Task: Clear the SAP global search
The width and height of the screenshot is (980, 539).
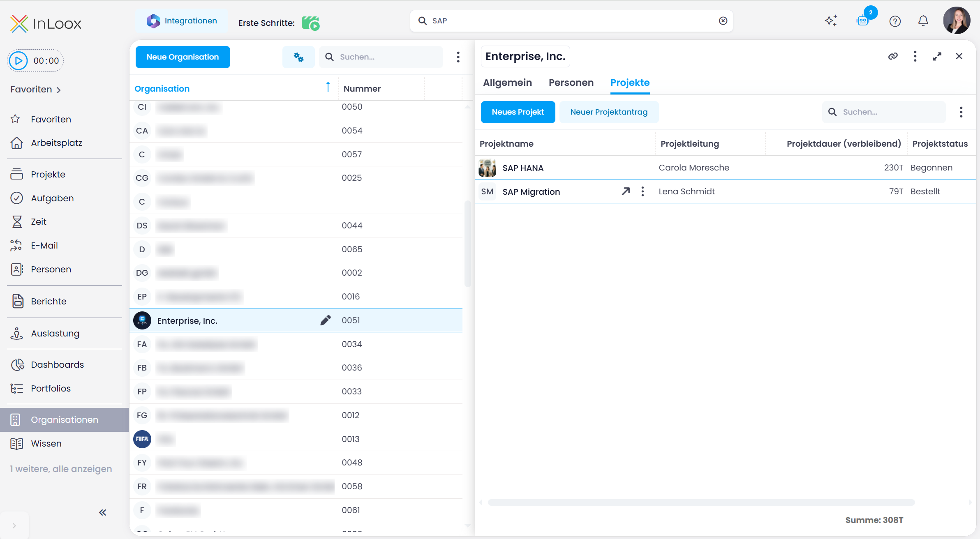Action: click(723, 21)
